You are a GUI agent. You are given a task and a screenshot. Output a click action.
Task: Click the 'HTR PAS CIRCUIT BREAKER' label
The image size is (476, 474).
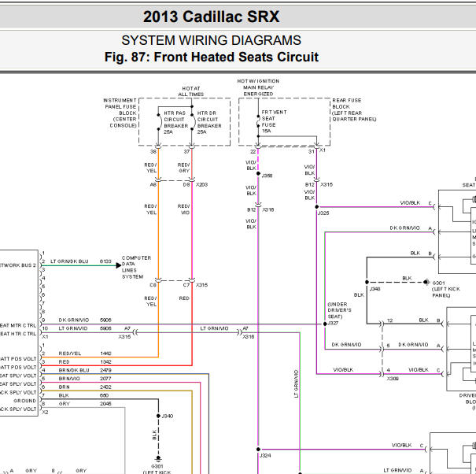175,123
